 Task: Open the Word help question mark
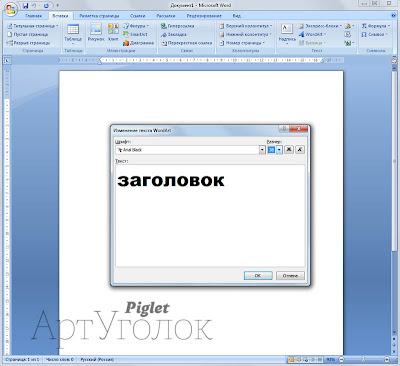(394, 16)
